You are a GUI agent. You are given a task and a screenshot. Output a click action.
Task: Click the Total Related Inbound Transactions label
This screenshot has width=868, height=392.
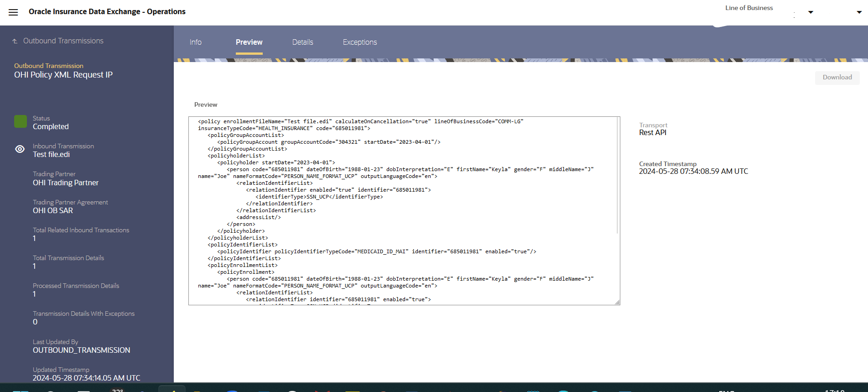tap(81, 230)
